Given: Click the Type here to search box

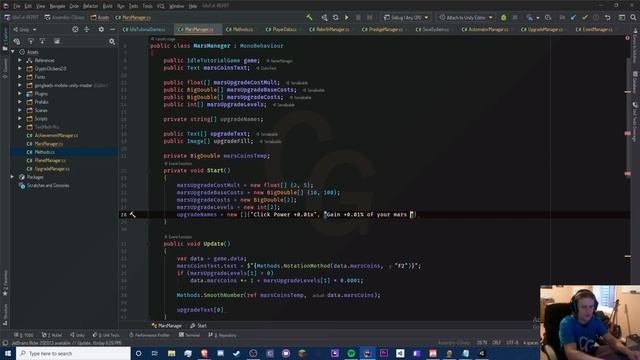Looking at the screenshot, I should (x=73, y=353).
